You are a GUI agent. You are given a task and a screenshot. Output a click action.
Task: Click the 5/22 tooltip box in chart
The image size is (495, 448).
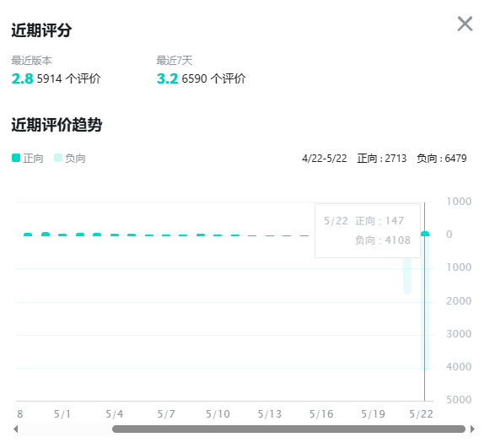pos(368,230)
